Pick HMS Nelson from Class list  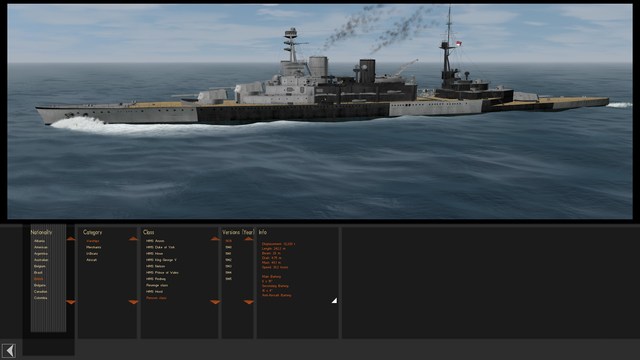pyautogui.click(x=156, y=266)
